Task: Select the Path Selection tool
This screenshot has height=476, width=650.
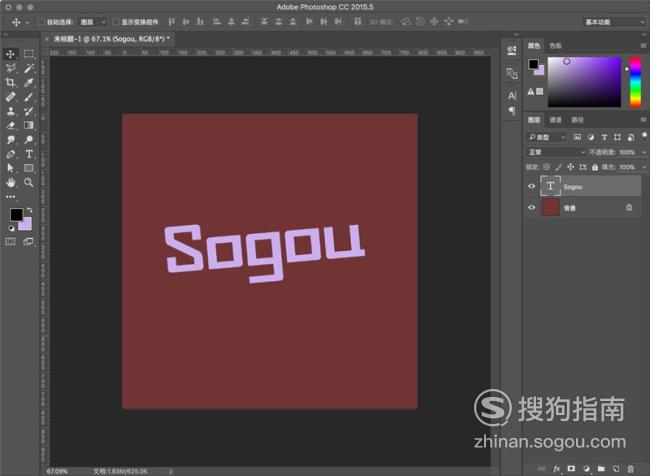Action: tap(10, 168)
